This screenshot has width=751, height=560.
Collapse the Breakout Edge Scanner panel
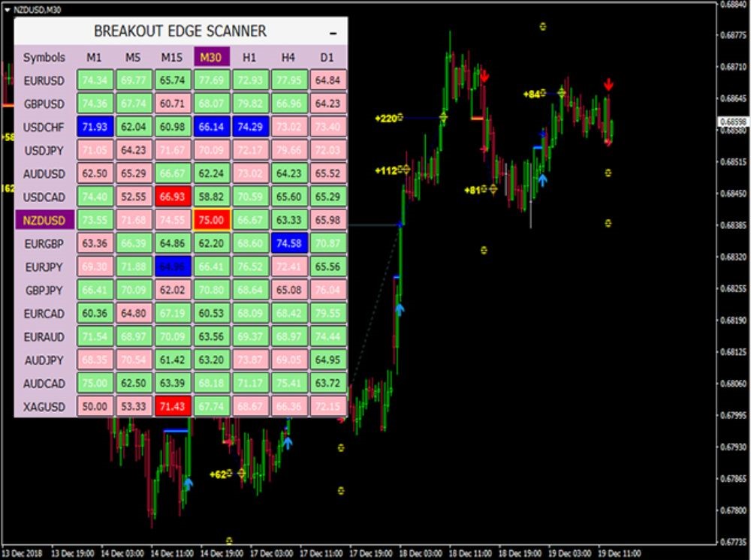(333, 33)
